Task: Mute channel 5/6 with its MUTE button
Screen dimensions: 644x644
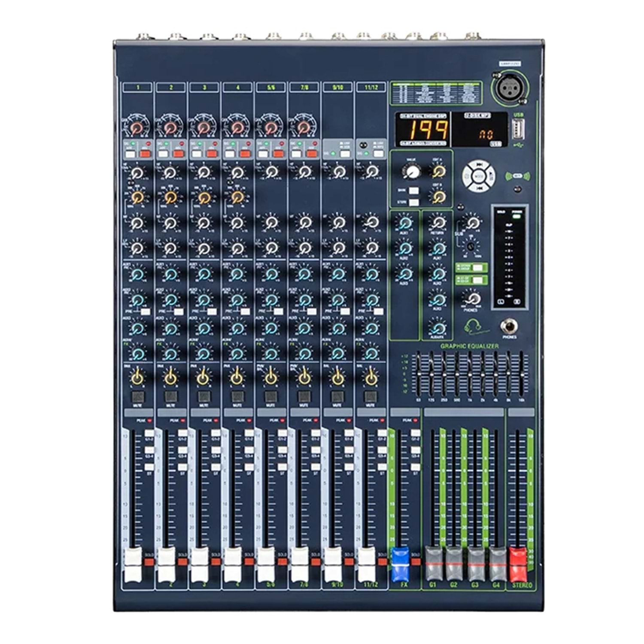Action: [270, 396]
